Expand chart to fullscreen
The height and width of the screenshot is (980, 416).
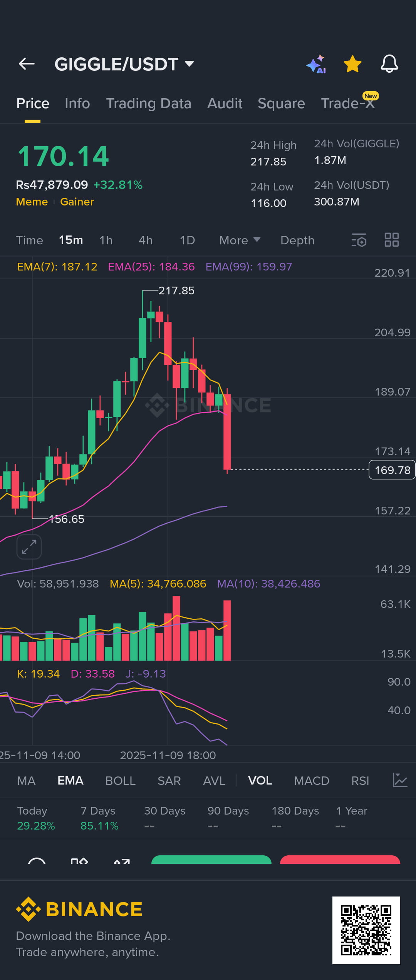29,547
